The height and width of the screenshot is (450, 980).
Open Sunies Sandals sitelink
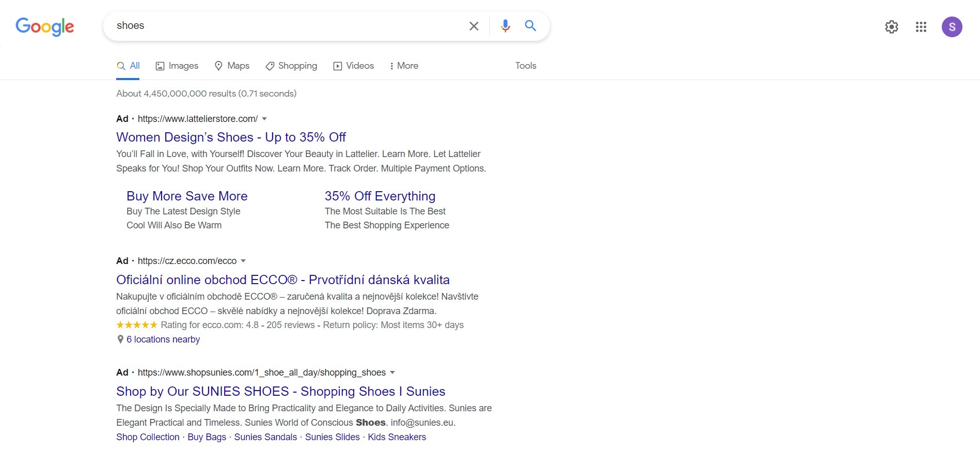265,437
